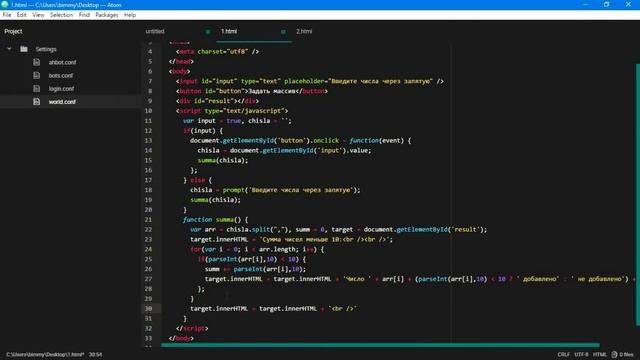
Task: Open the View menu
Action: coord(38,15)
